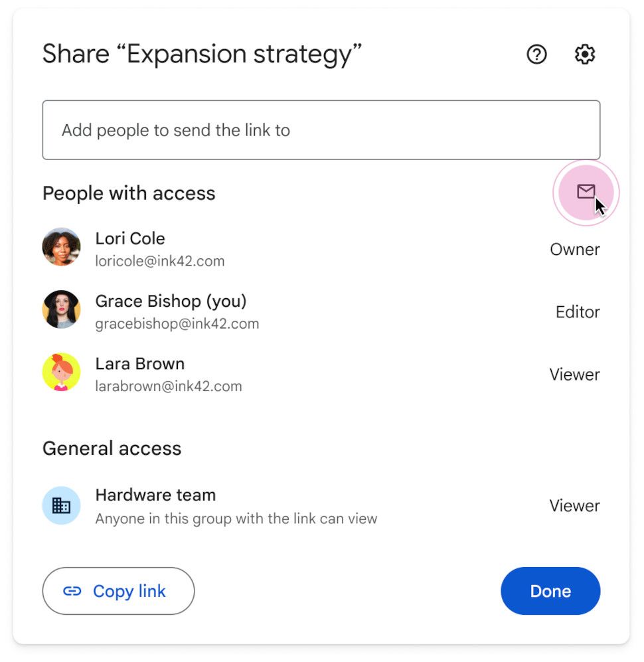Change Grace Bishop's Editor role
The height and width of the screenshot is (662, 644).
pos(577,312)
